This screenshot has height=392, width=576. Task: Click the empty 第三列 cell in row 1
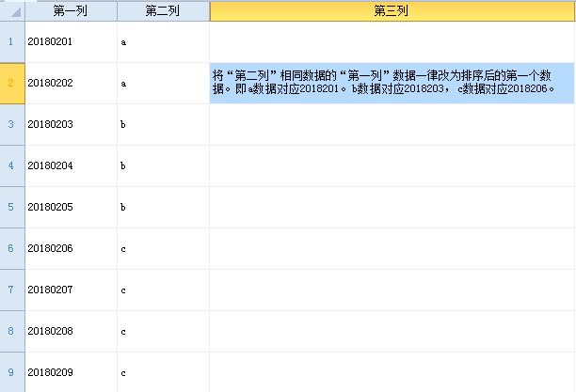tap(392, 42)
